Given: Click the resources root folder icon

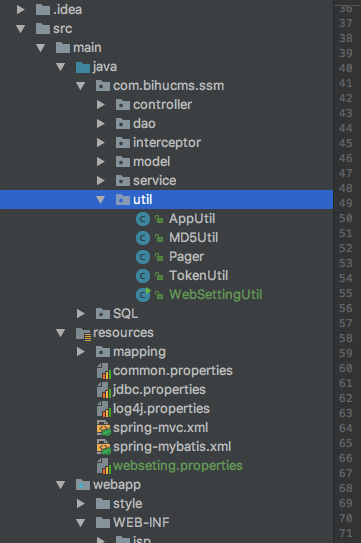Looking at the screenshot, I should [83, 333].
